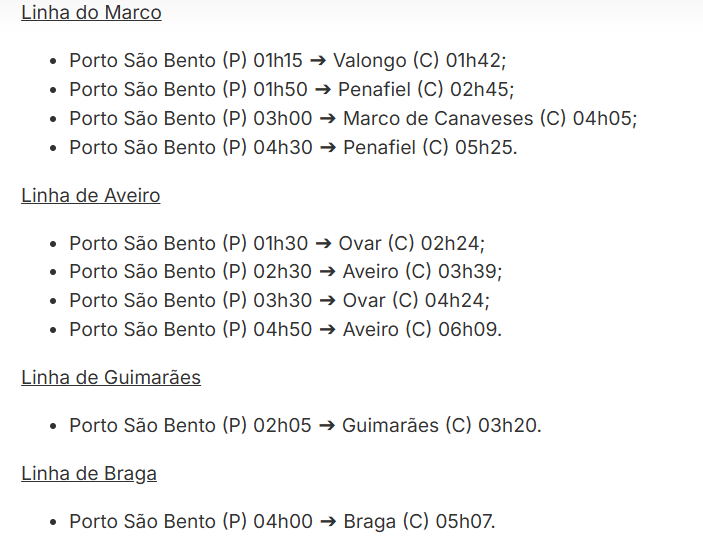
Task: Click the Aveiro (C) 06h09 arrival
Action: point(422,330)
